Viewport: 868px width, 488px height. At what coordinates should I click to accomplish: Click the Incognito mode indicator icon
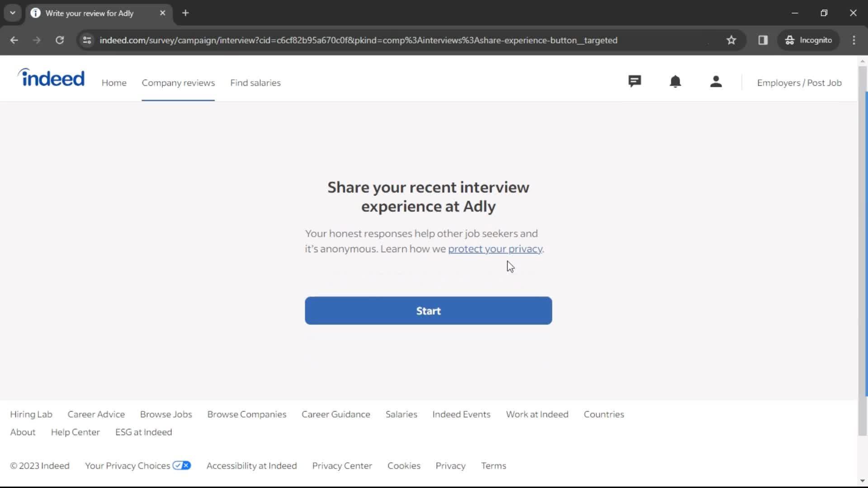[x=789, y=40]
